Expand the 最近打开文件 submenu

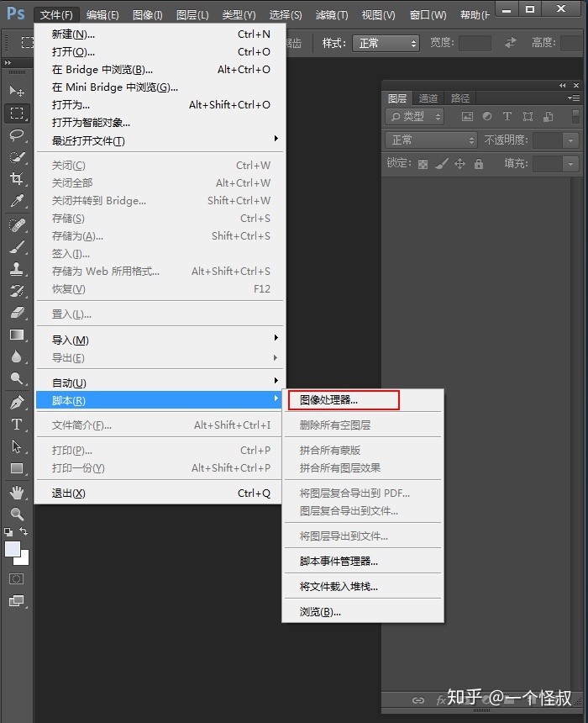tap(160, 140)
